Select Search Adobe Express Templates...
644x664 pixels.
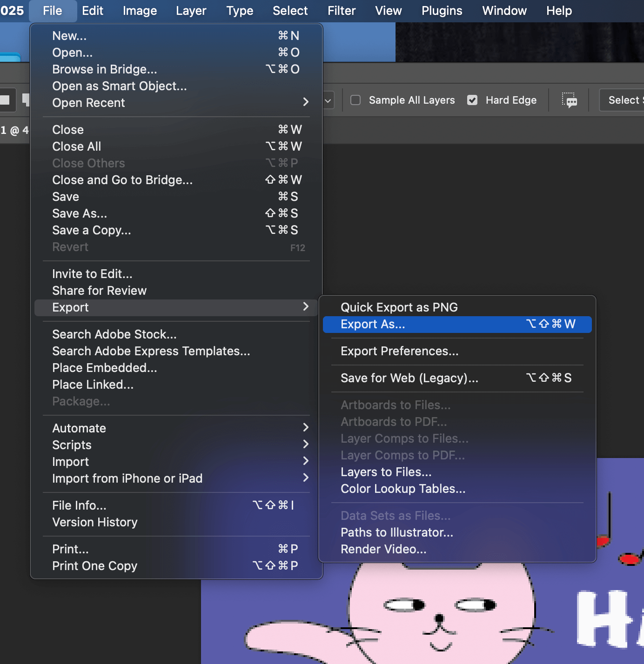point(176,351)
